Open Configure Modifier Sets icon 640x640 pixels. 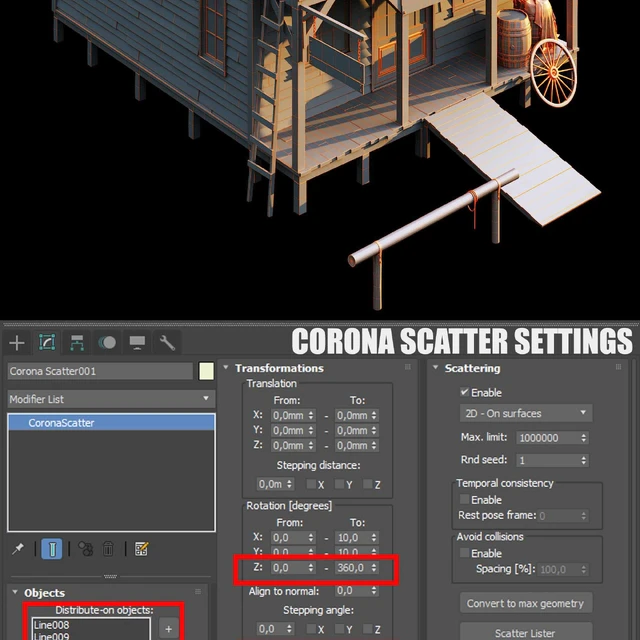(141, 549)
